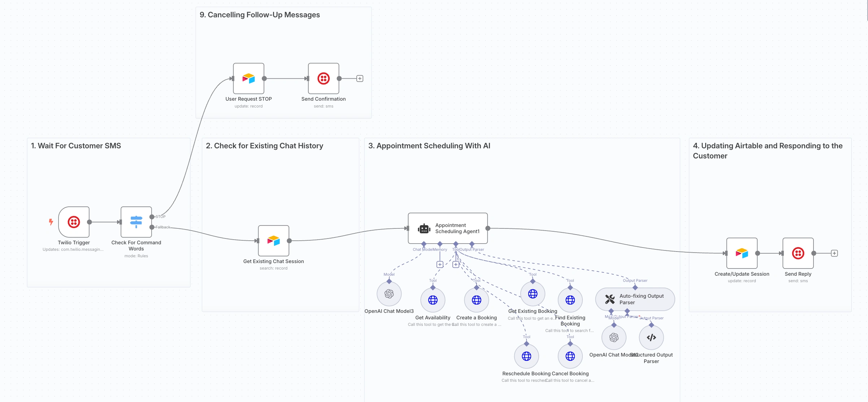This screenshot has height=402, width=868.
Task: Select the Structured Output Parser node
Action: 651,337
